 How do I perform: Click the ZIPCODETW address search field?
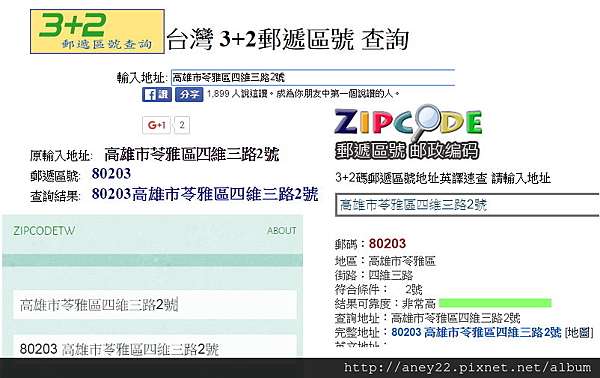pos(155,305)
